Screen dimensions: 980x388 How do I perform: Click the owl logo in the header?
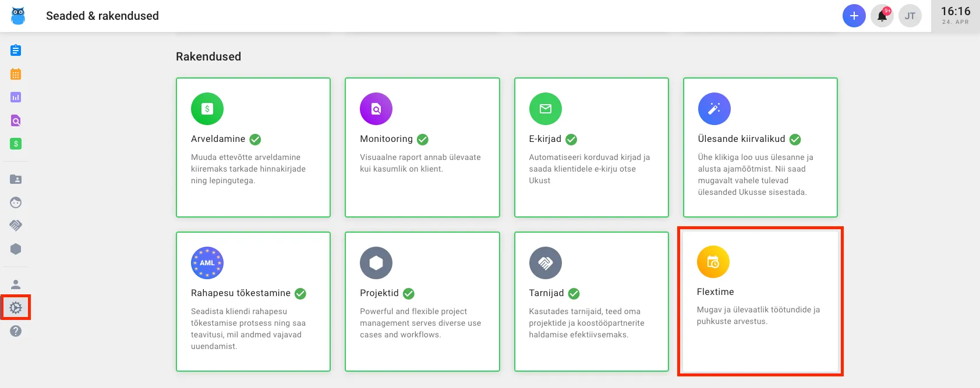coord(18,16)
